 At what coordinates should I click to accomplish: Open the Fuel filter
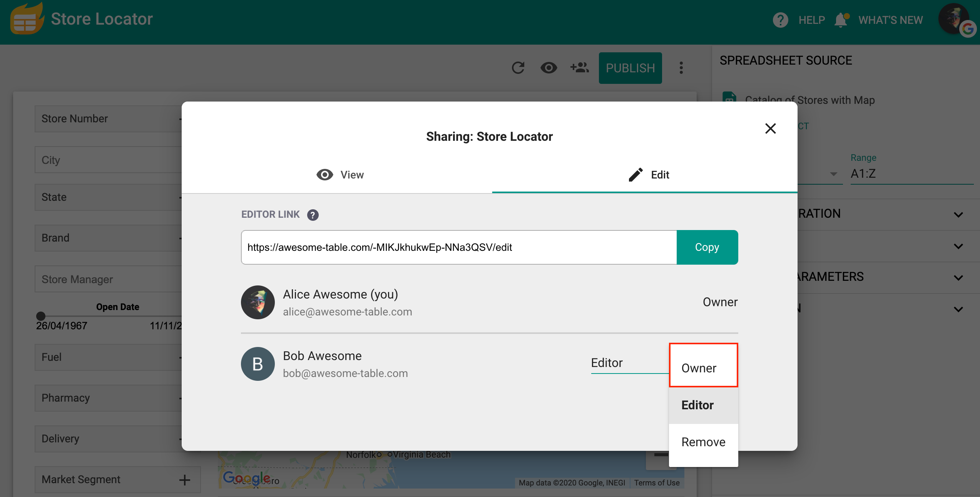[108, 357]
